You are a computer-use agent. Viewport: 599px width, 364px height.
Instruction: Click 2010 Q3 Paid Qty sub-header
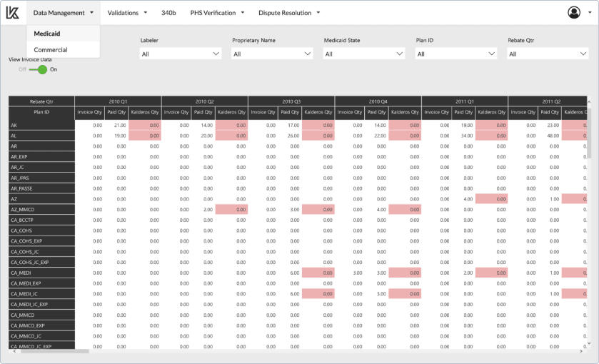pyautogui.click(x=290, y=112)
